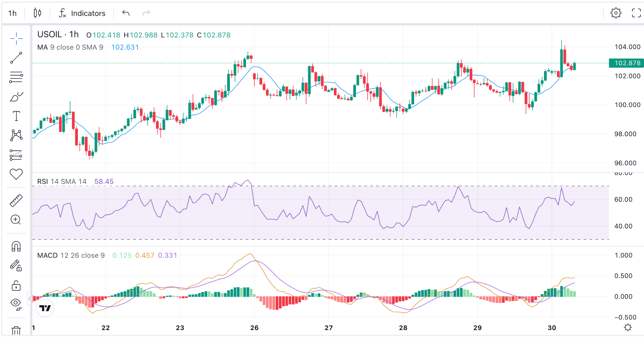644x337 pixels.
Task: Select the ruler measure tool
Action: coord(16,200)
